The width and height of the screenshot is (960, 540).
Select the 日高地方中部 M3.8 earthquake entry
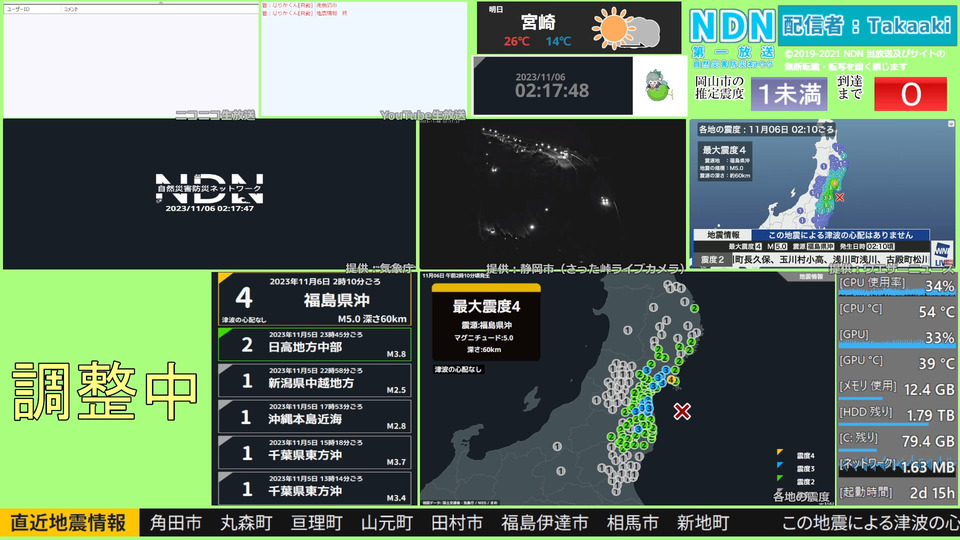[315, 345]
